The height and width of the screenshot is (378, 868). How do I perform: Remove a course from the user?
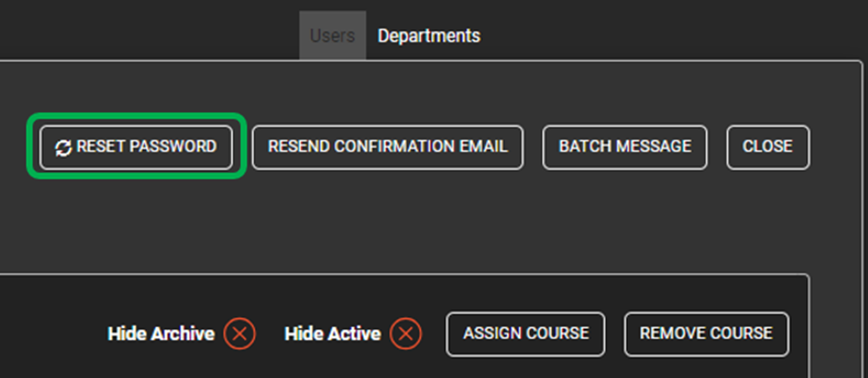(x=706, y=334)
